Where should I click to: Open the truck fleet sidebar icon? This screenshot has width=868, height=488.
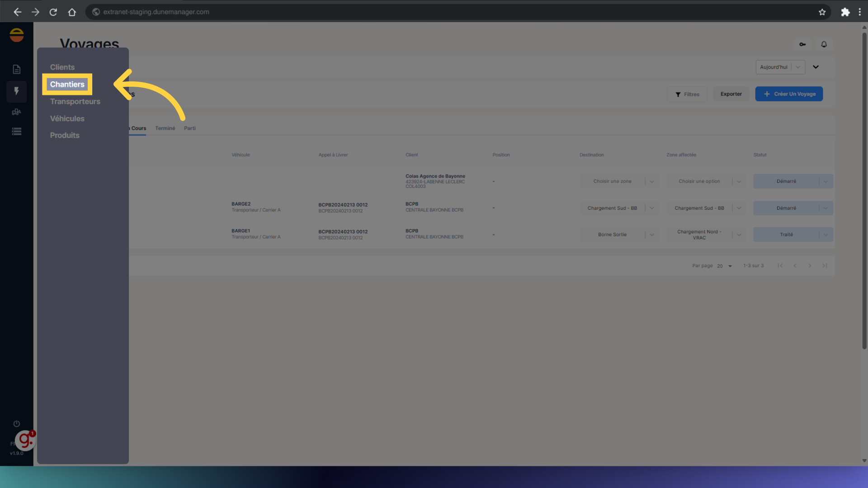[x=17, y=112]
